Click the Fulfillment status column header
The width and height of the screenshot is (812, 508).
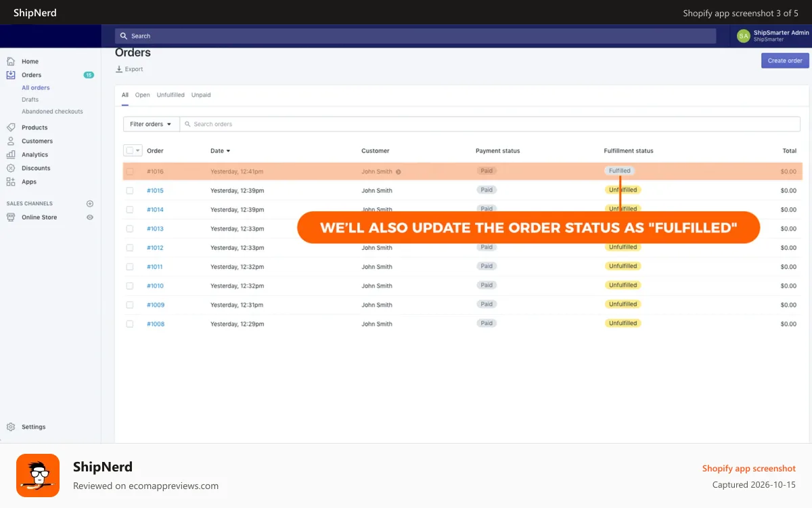click(629, 151)
